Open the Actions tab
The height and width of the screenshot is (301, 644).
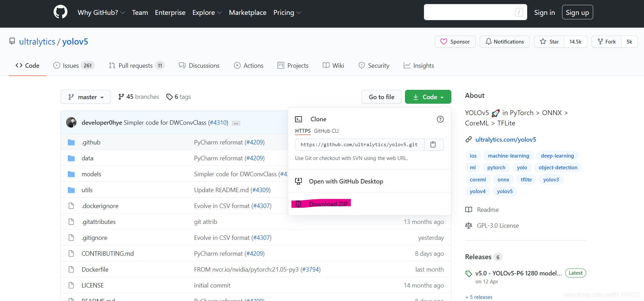[249, 65]
